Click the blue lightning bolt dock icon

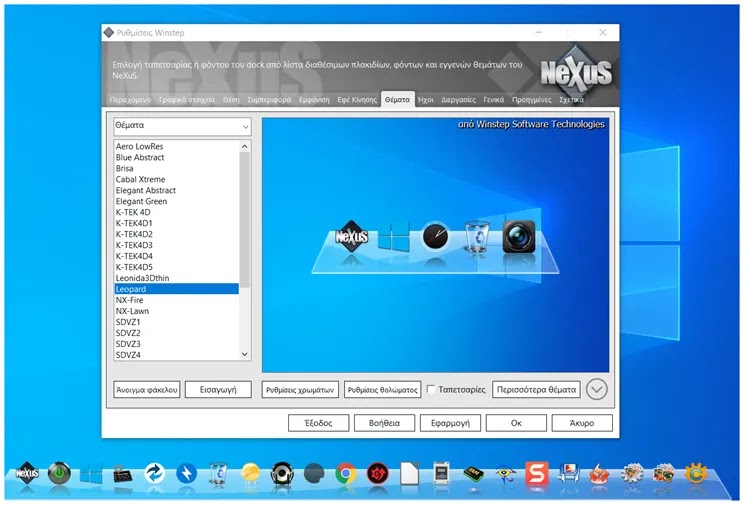click(186, 473)
